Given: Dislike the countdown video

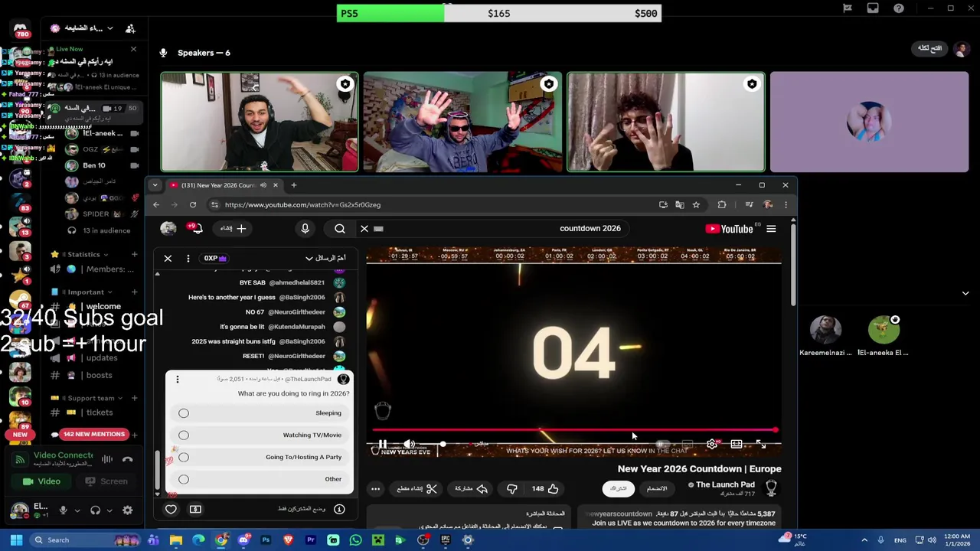Looking at the screenshot, I should [x=512, y=488].
